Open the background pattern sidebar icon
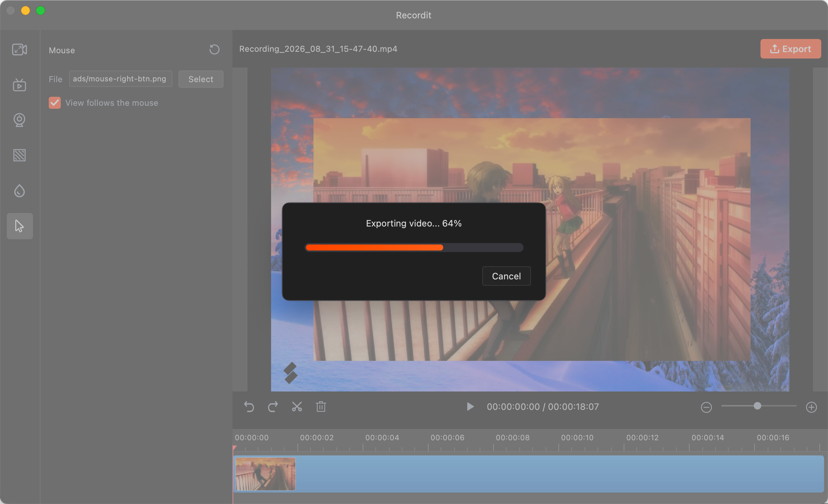This screenshot has width=828, height=504. point(19,155)
